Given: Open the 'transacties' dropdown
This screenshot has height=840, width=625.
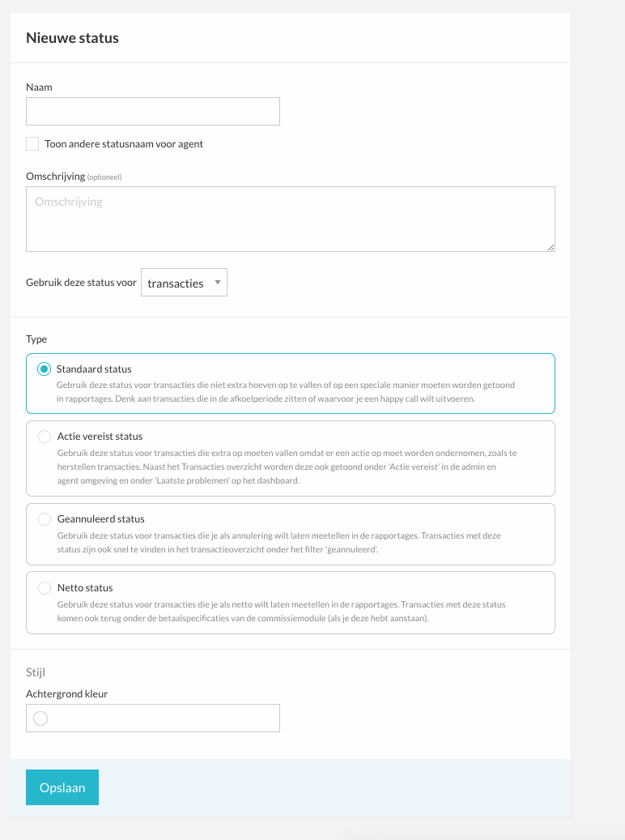Looking at the screenshot, I should (184, 283).
